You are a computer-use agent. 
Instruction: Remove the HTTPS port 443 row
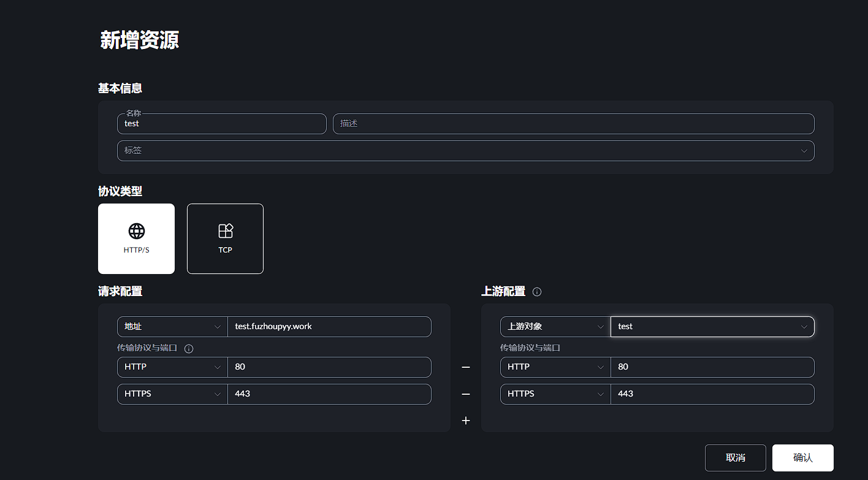pos(466,394)
